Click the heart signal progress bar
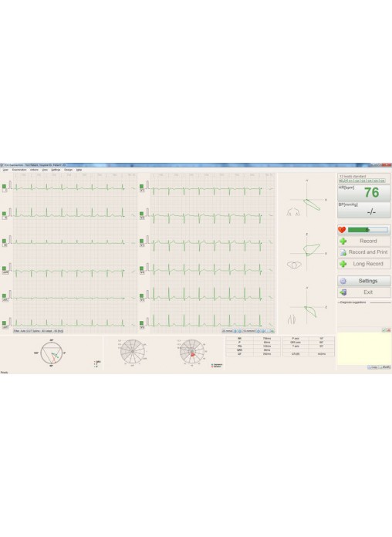 click(x=368, y=230)
